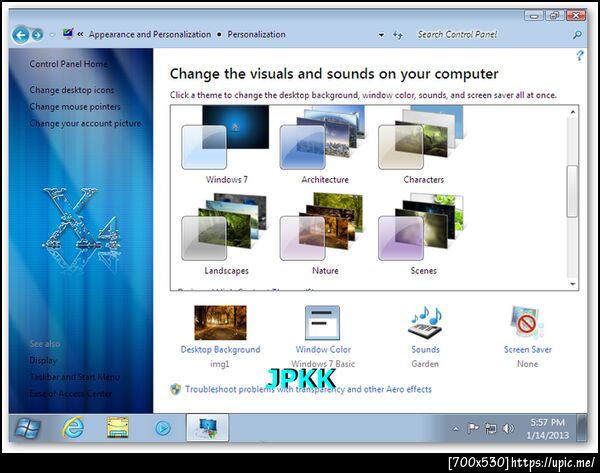
Task: Click the troubleshoot shield icon
Action: 176,389
